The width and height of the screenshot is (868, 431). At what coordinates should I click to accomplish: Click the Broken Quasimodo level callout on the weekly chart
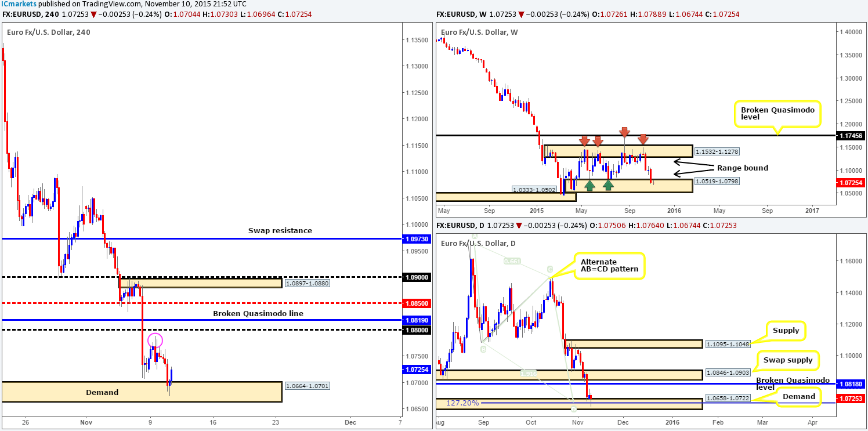click(x=777, y=113)
